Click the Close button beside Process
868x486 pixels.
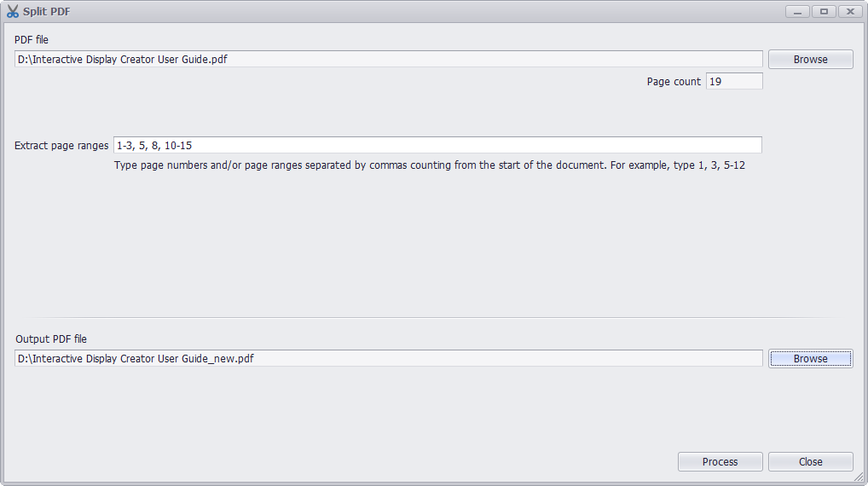(x=810, y=461)
